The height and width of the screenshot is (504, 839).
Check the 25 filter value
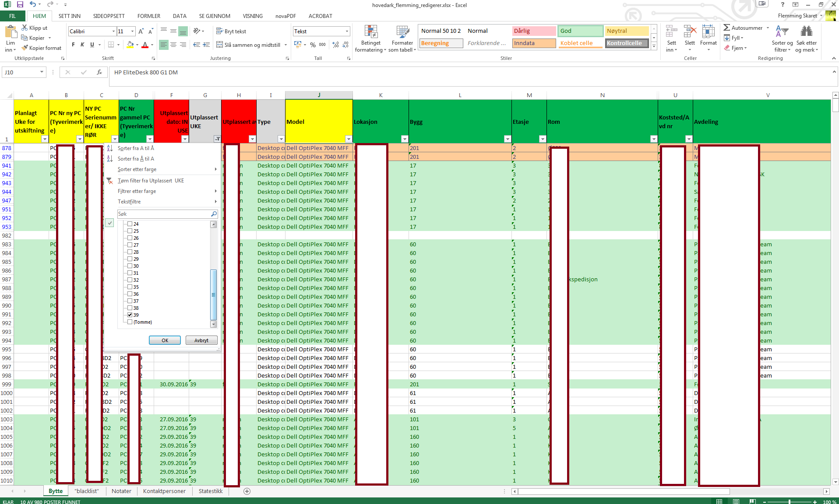130,231
